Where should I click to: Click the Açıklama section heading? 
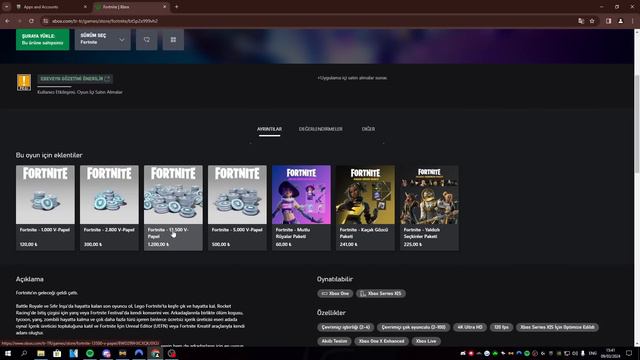click(x=30, y=279)
